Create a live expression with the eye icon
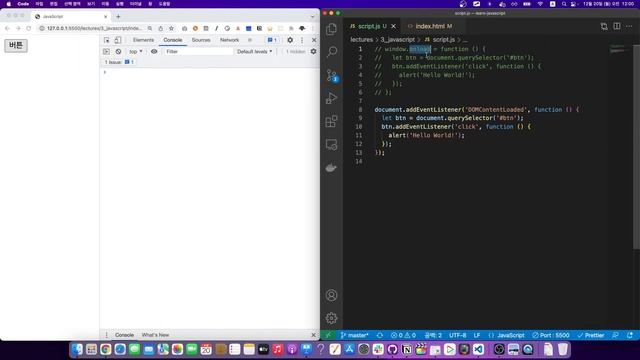 154,51
